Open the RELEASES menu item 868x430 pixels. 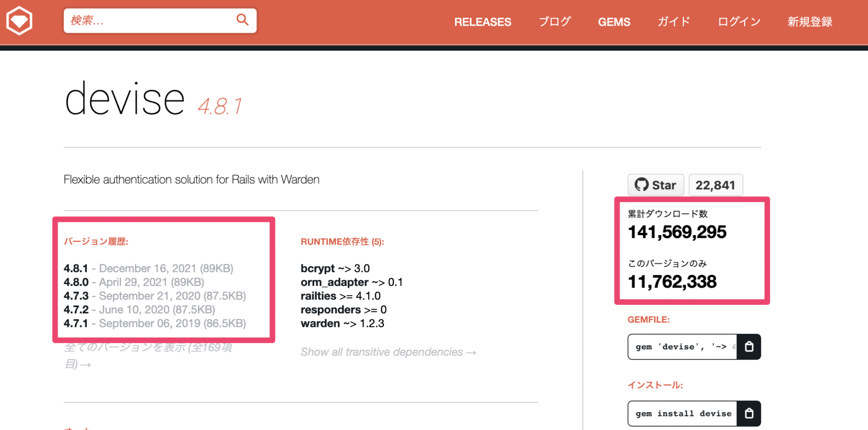click(x=483, y=22)
